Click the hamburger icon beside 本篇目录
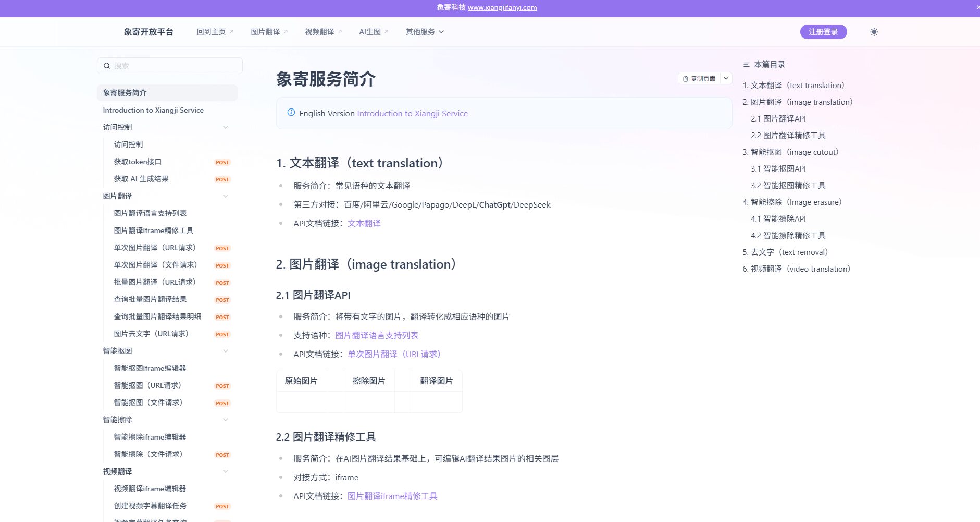 747,64
